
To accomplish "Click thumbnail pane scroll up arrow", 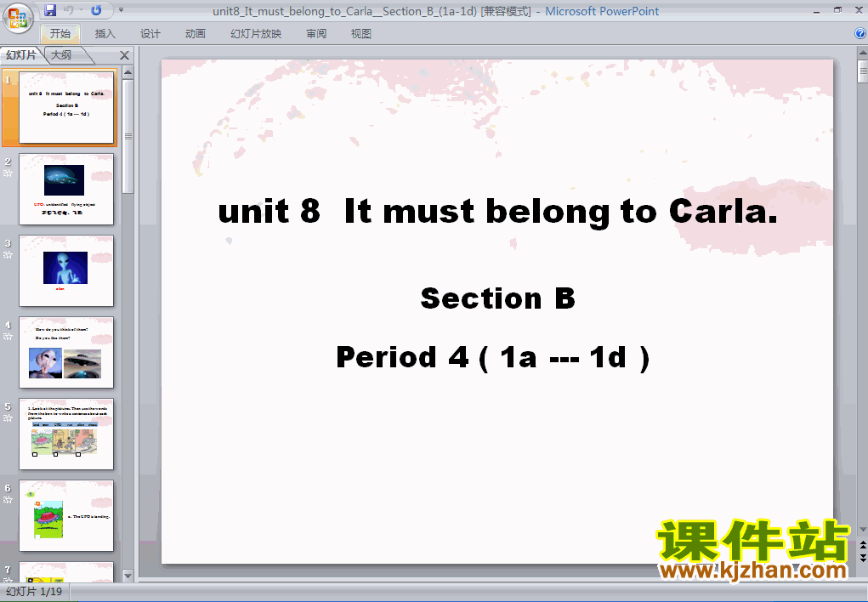I will click(x=128, y=72).
